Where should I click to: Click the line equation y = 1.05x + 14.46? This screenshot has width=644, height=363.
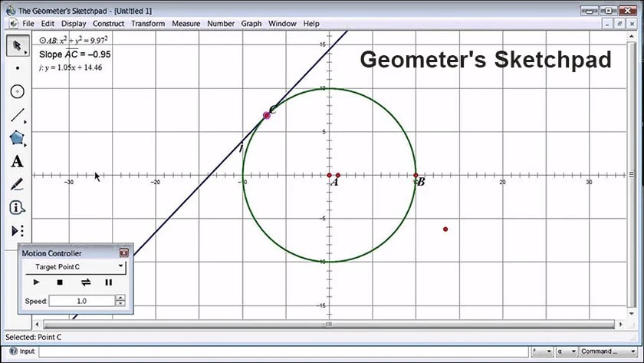(x=71, y=68)
